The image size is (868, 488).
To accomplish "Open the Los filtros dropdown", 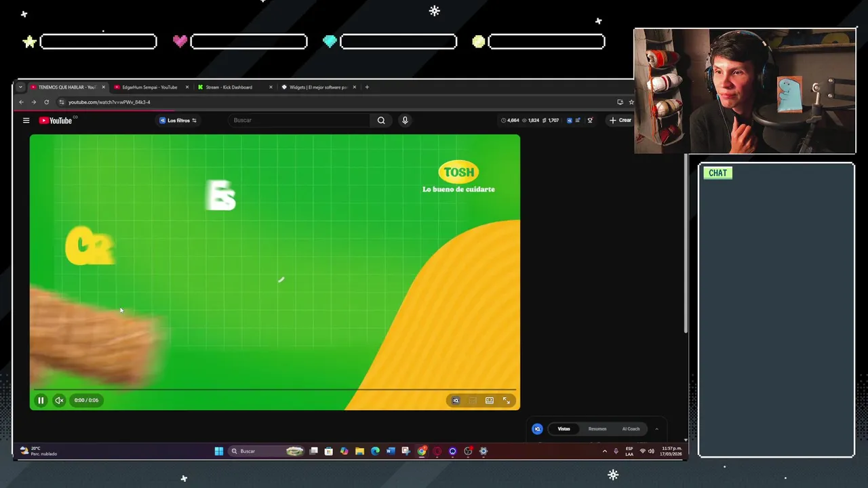I will 178,121.
